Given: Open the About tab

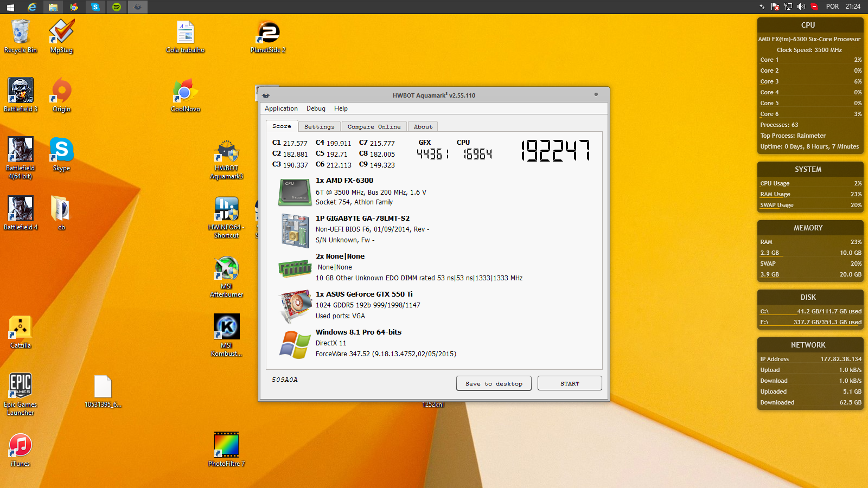Looking at the screenshot, I should click(x=423, y=126).
